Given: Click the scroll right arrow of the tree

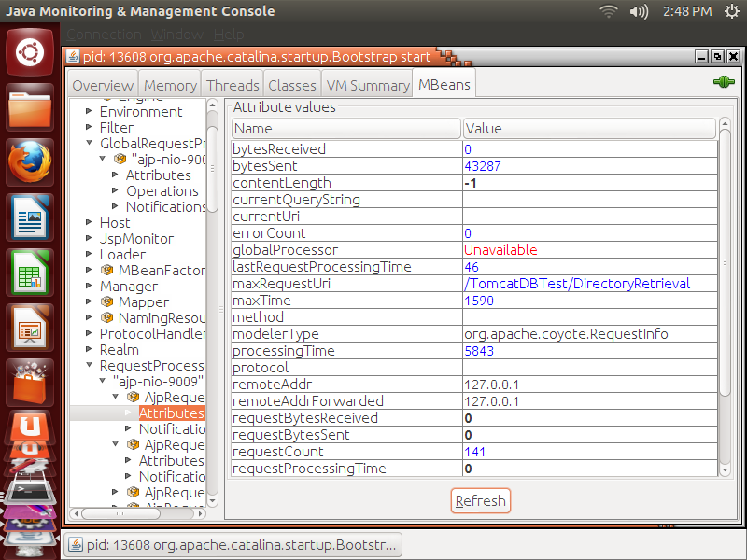Looking at the screenshot, I should pos(201,514).
